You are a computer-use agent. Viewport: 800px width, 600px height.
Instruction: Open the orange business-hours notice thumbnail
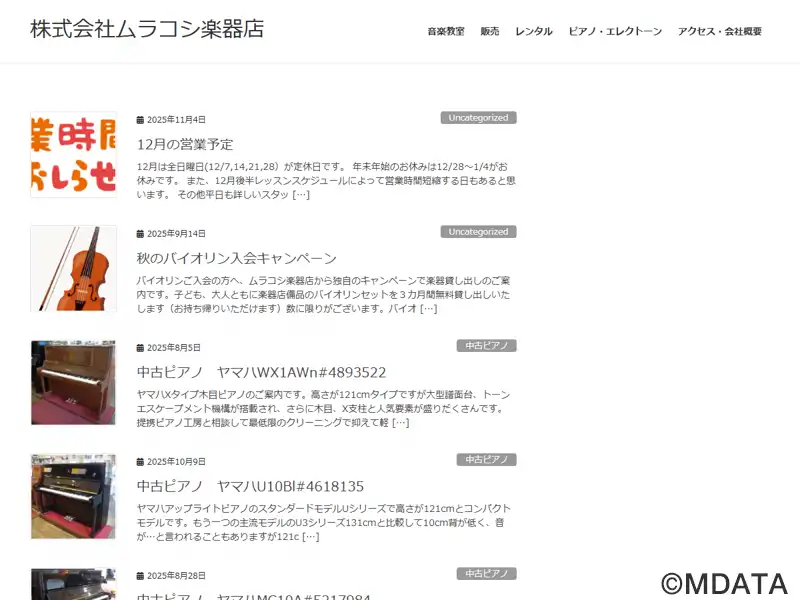(73, 155)
